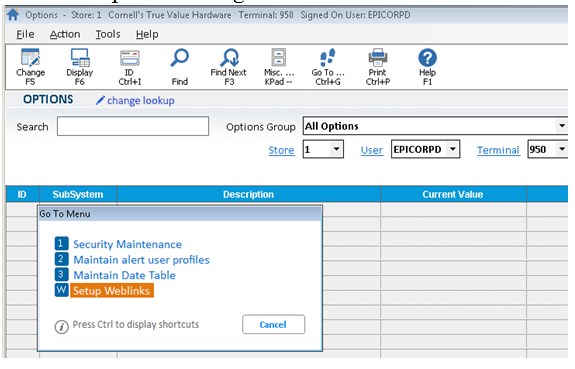This screenshot has height=369, width=575.
Task: Select the Display F6 toolbar icon
Action: 80,58
